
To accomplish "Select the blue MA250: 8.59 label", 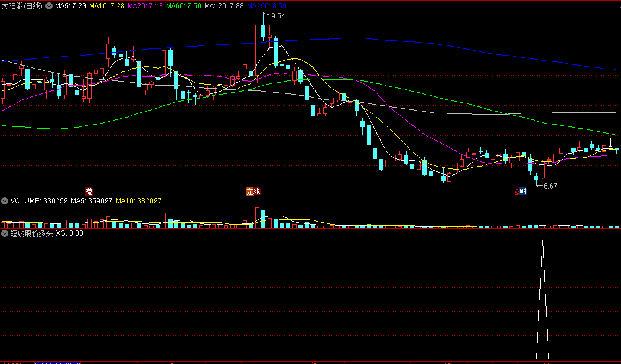I will click(x=266, y=6).
